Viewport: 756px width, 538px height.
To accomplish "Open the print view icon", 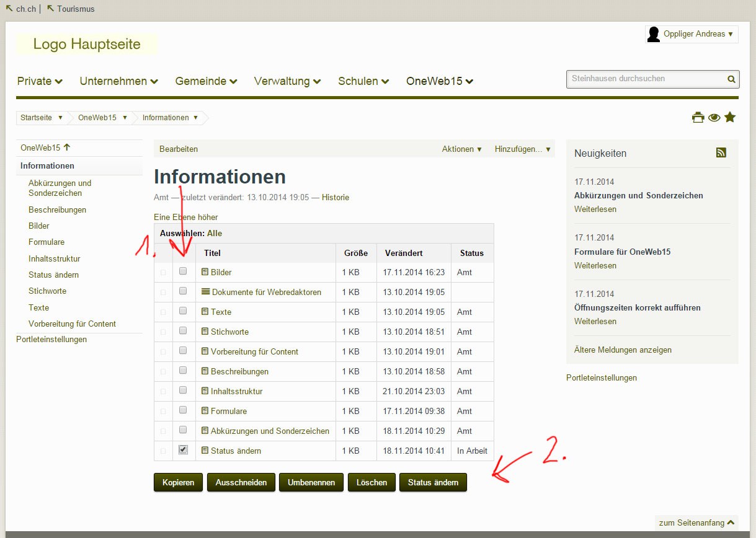I will [698, 117].
